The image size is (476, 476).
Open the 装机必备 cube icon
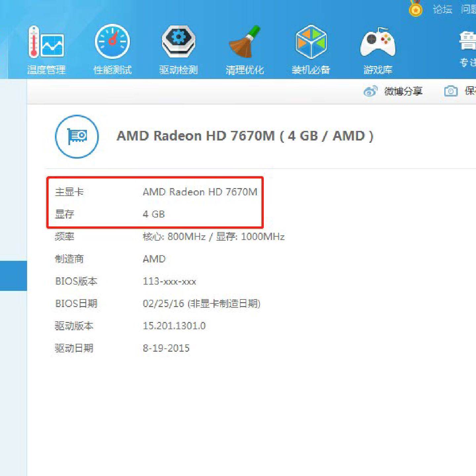(x=311, y=42)
